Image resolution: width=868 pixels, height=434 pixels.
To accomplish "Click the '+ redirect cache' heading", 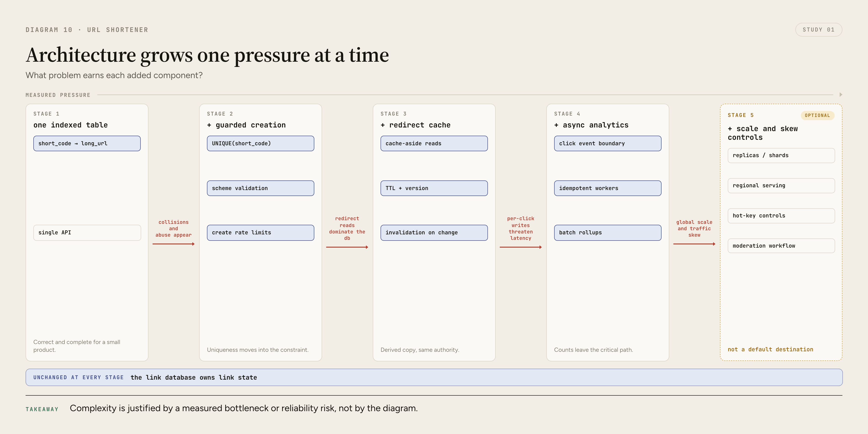I will point(415,125).
